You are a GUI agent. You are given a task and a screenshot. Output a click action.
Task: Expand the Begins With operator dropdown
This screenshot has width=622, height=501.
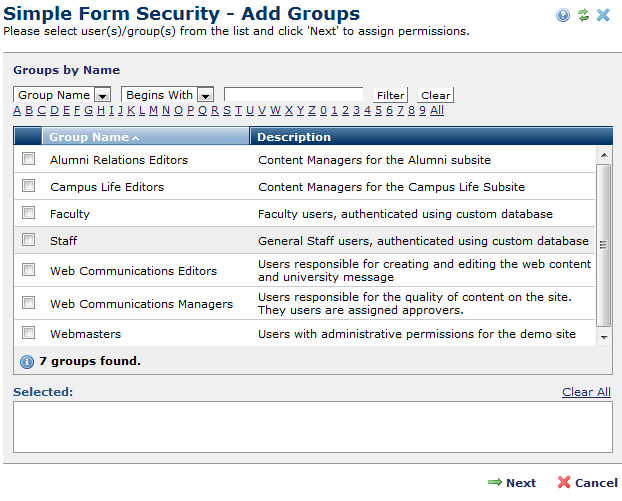(205, 95)
